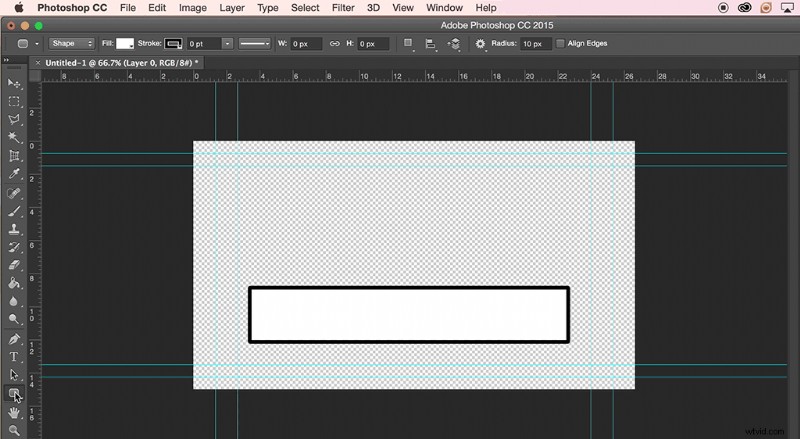Click the screen recording menu bar icon

[723, 8]
